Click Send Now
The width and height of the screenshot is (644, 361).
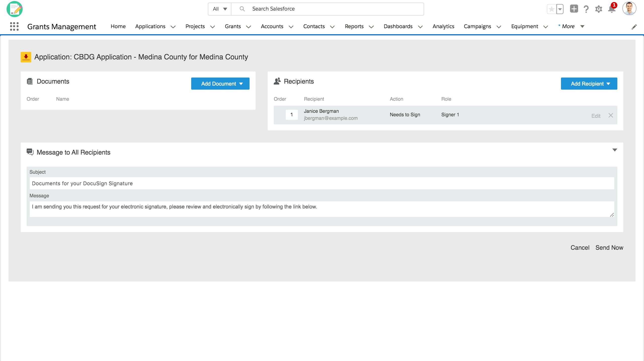[609, 247]
